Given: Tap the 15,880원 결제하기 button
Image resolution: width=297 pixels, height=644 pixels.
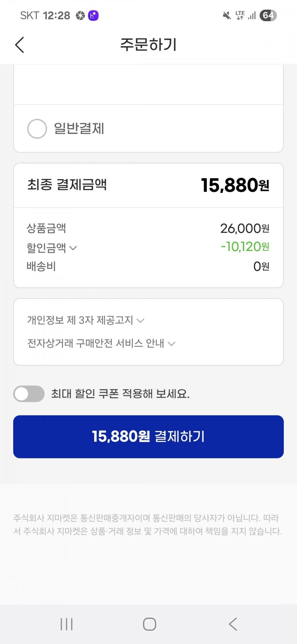Looking at the screenshot, I should pyautogui.click(x=148, y=437).
